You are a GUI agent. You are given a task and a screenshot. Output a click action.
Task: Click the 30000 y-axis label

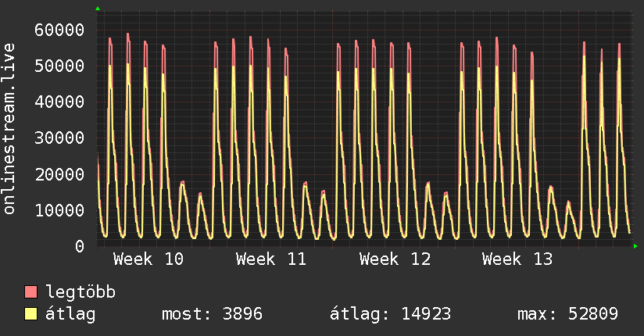point(59,138)
